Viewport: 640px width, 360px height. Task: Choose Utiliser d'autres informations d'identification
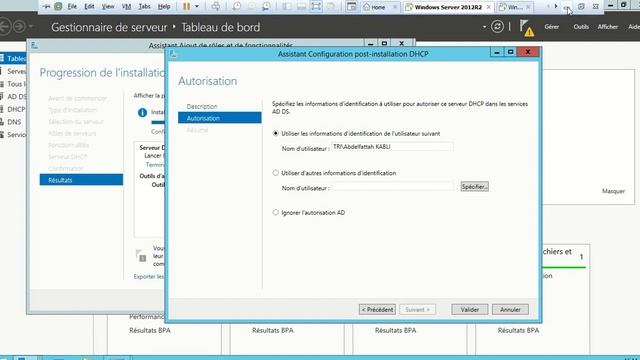coord(276,173)
